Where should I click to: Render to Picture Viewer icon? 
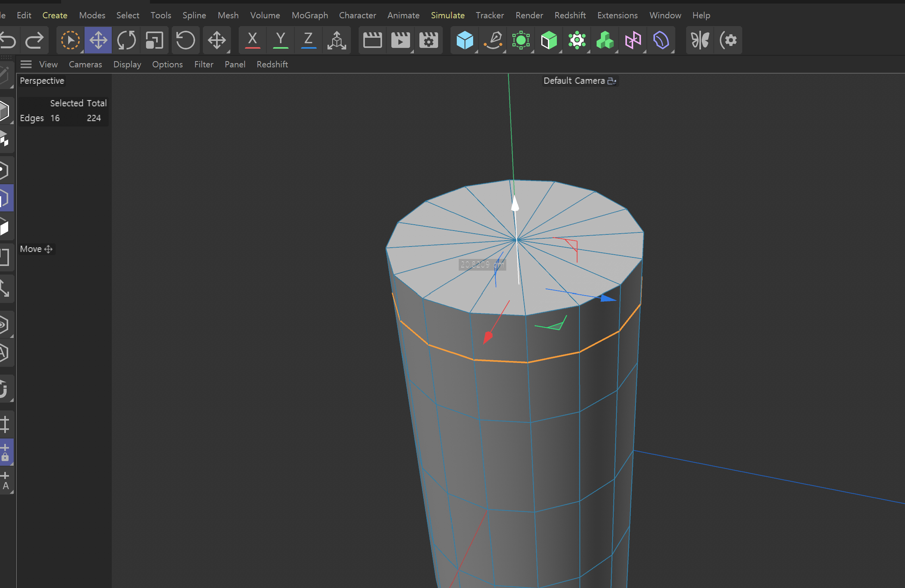[400, 40]
